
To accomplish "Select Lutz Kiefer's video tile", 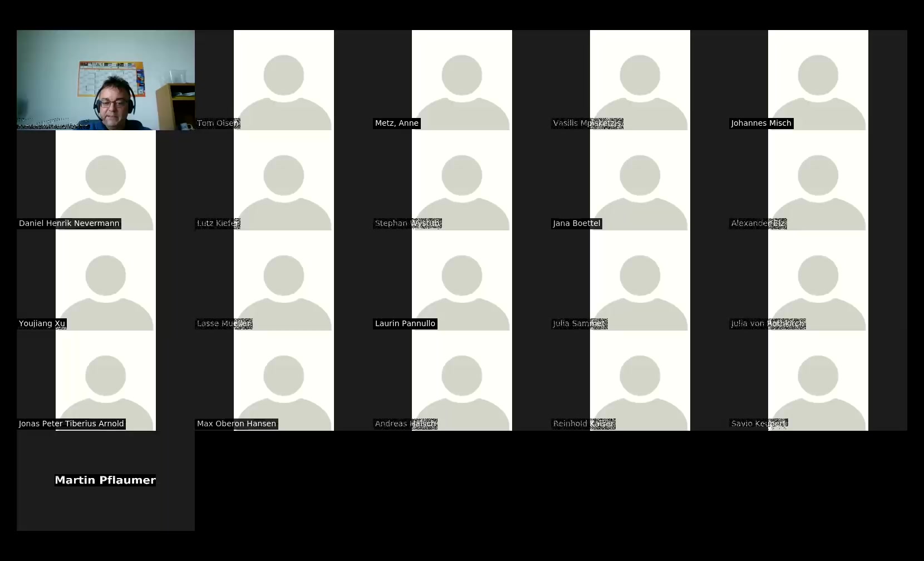I will pyautogui.click(x=283, y=180).
